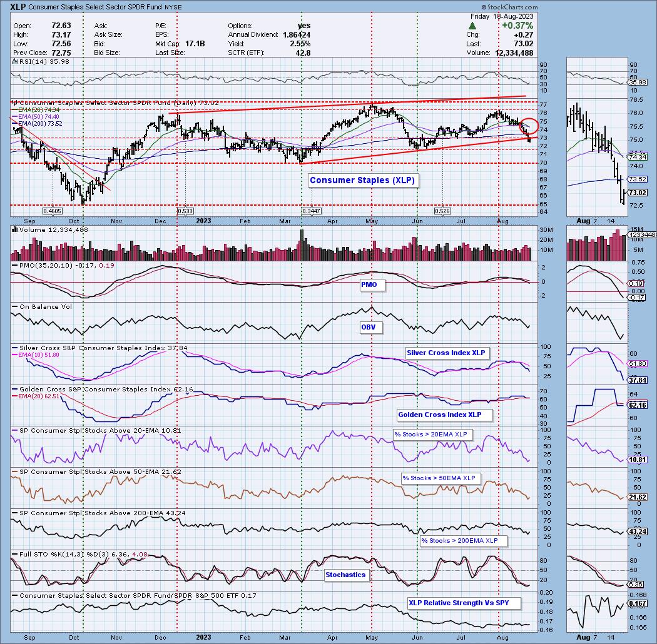Click the 0.167 relative strength value tag

tap(638, 604)
